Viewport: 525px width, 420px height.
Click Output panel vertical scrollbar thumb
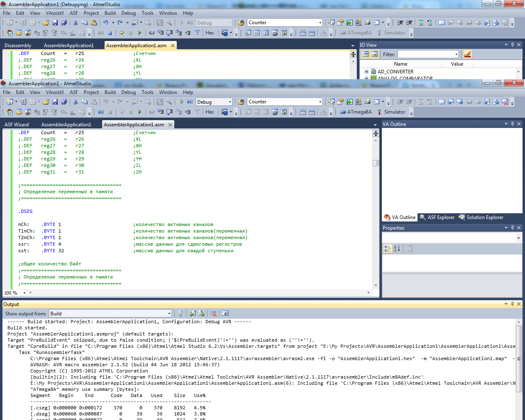[519, 358]
